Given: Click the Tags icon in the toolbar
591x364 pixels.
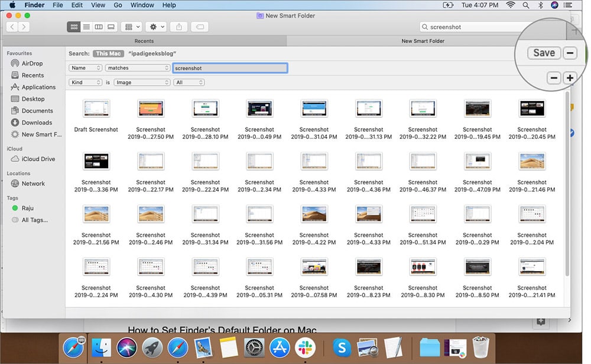Looking at the screenshot, I should click(x=200, y=26).
